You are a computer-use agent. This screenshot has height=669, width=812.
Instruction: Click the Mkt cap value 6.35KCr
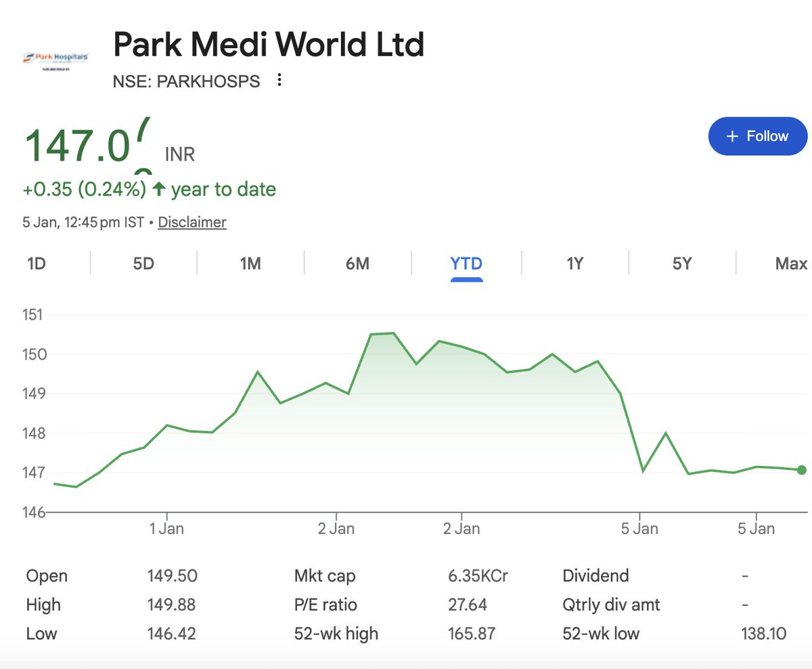tap(478, 576)
